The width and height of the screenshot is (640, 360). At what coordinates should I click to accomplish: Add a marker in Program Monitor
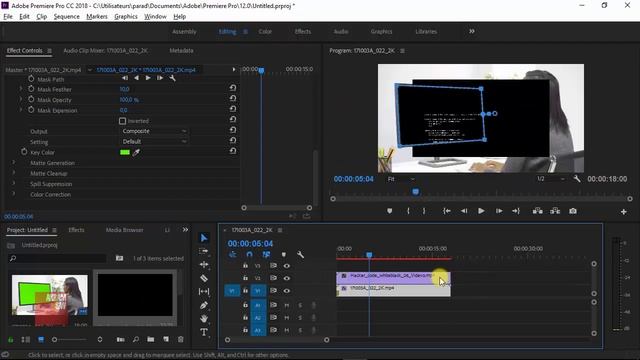(389, 211)
